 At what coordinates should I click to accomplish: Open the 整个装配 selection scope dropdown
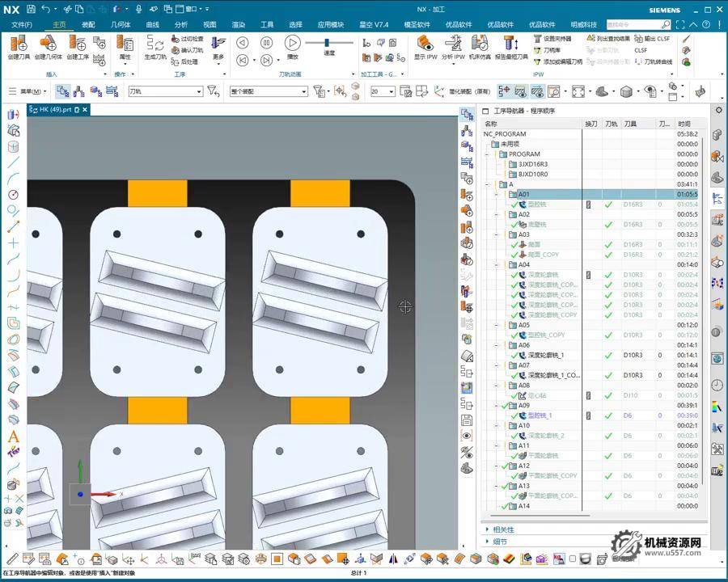point(269,92)
